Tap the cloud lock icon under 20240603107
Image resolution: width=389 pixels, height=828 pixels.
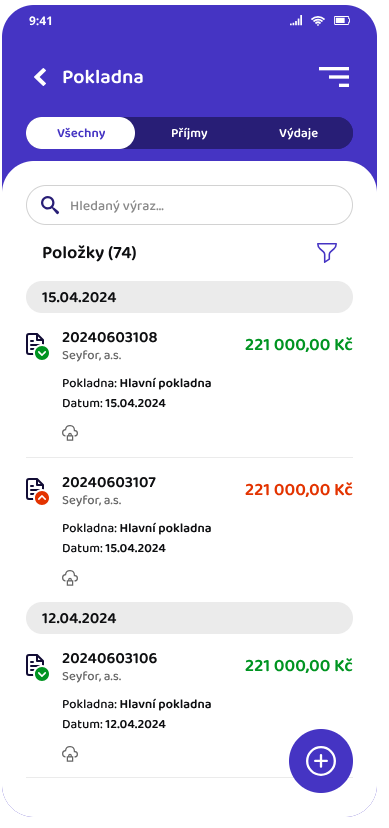click(x=70, y=578)
